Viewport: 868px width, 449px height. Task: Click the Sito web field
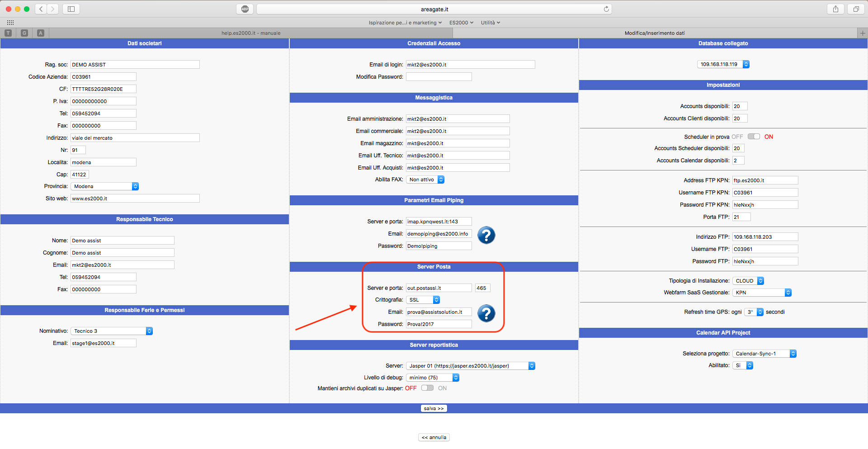135,199
